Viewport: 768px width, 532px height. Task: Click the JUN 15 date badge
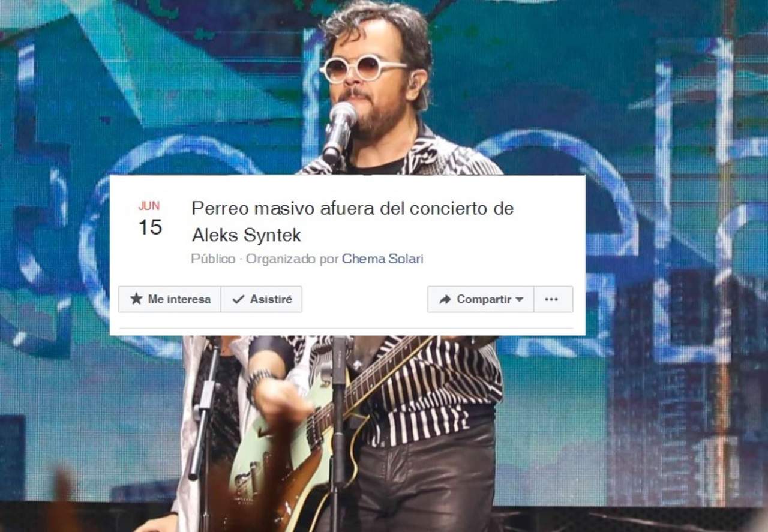(x=149, y=219)
